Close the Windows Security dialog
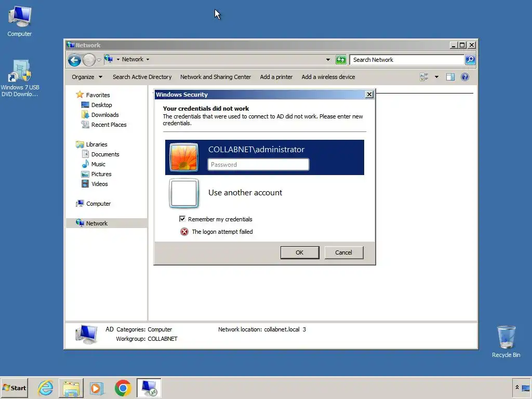The height and width of the screenshot is (399, 532). click(369, 95)
